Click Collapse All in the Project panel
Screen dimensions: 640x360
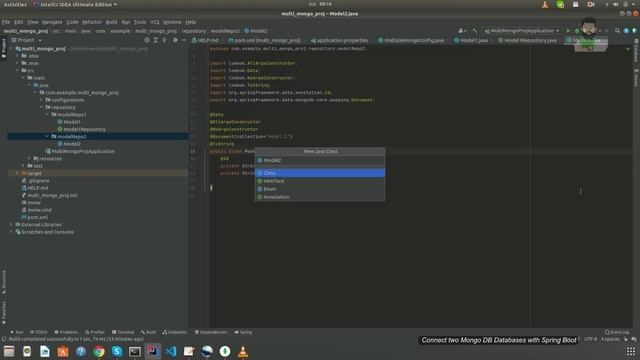164,40
